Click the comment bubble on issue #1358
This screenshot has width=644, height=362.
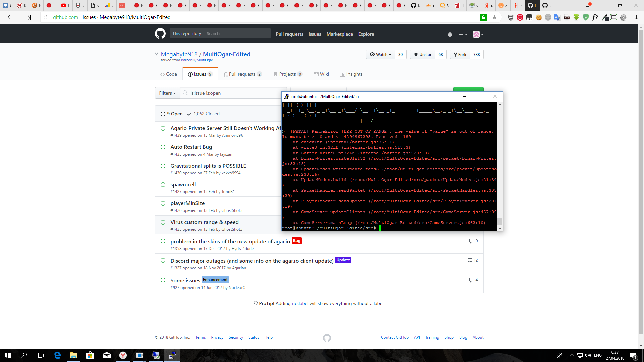click(x=471, y=241)
